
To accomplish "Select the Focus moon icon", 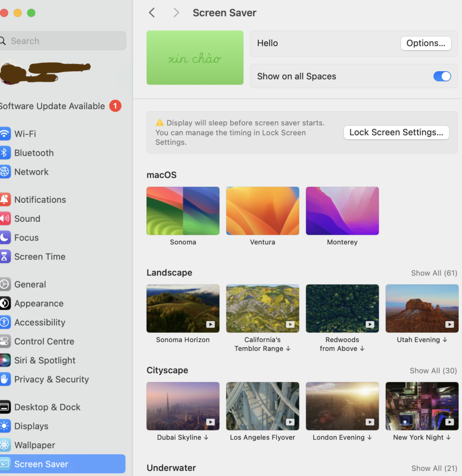I will click(6, 238).
